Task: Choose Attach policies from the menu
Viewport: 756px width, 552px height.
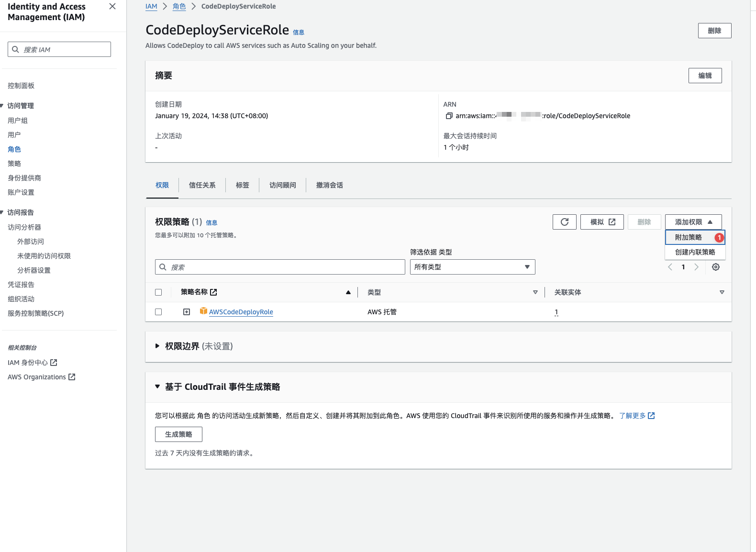Action: coord(695,237)
